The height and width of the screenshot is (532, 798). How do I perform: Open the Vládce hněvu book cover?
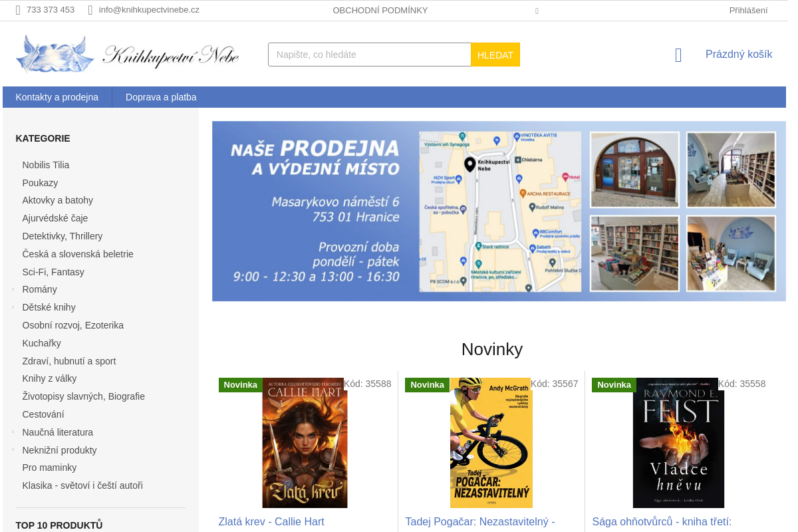678,443
